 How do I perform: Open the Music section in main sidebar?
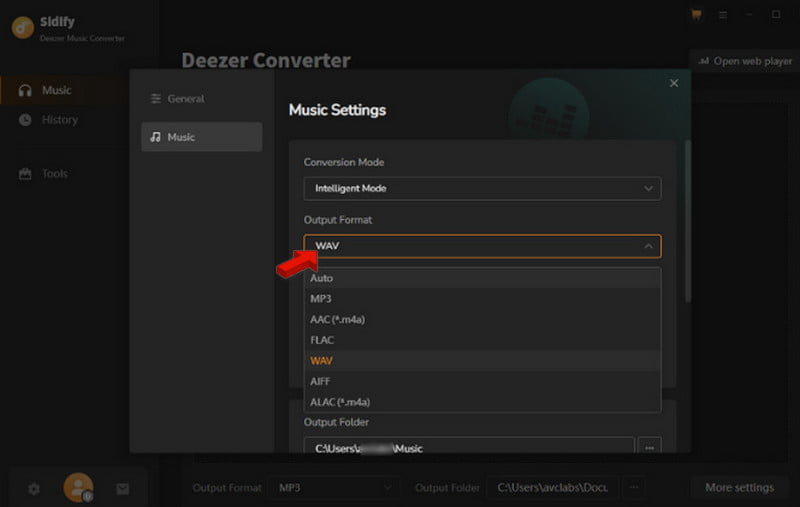(63, 90)
